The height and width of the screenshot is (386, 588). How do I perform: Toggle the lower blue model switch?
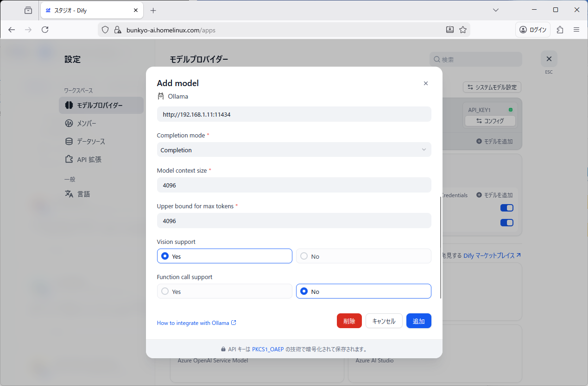point(507,223)
